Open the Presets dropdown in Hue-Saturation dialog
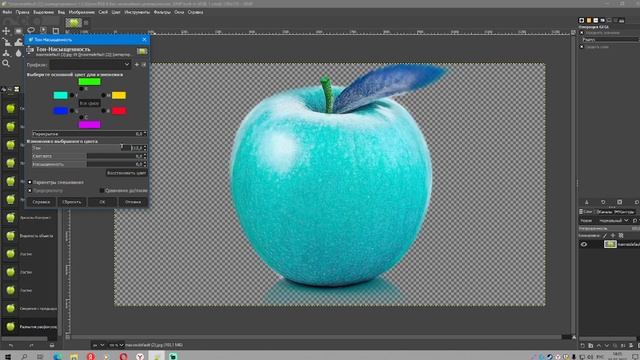Screen dimensions: 640x360 coord(90,64)
